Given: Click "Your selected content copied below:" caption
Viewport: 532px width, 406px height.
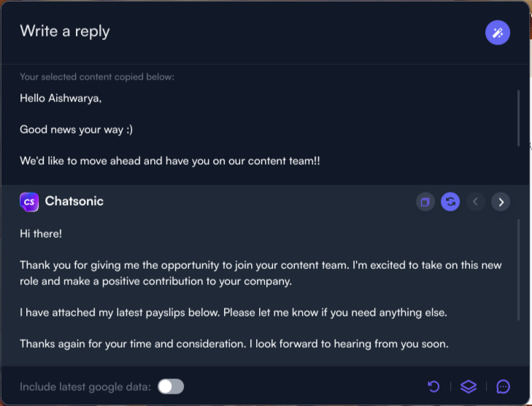Looking at the screenshot, I should [x=97, y=77].
